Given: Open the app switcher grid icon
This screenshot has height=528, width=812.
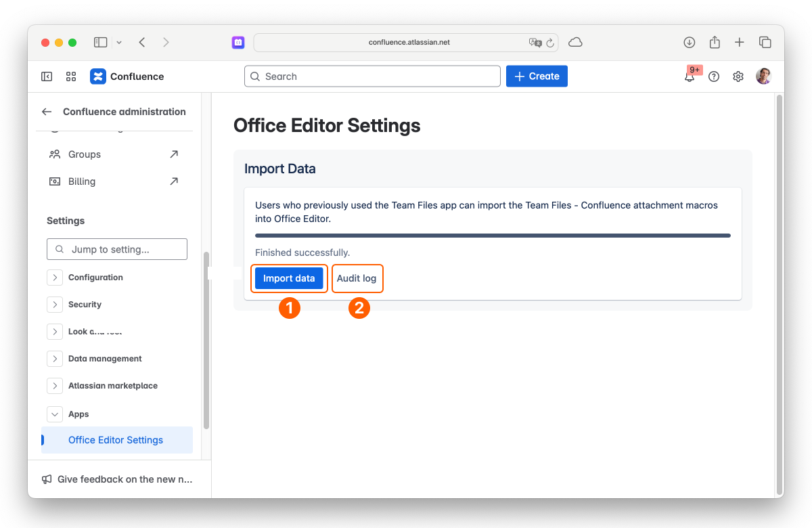Looking at the screenshot, I should point(71,76).
